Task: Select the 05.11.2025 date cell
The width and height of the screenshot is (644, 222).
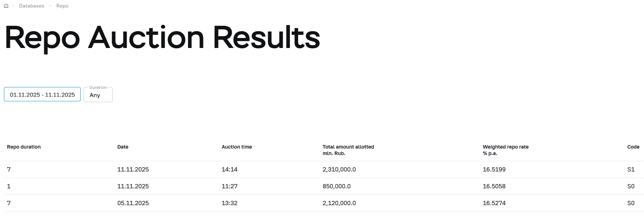Action: pos(133,203)
